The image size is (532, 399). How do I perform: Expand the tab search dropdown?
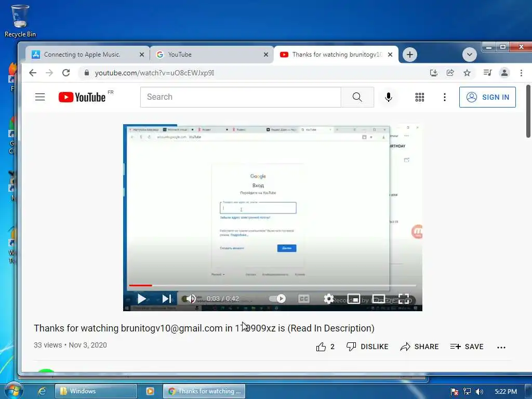pos(470,55)
